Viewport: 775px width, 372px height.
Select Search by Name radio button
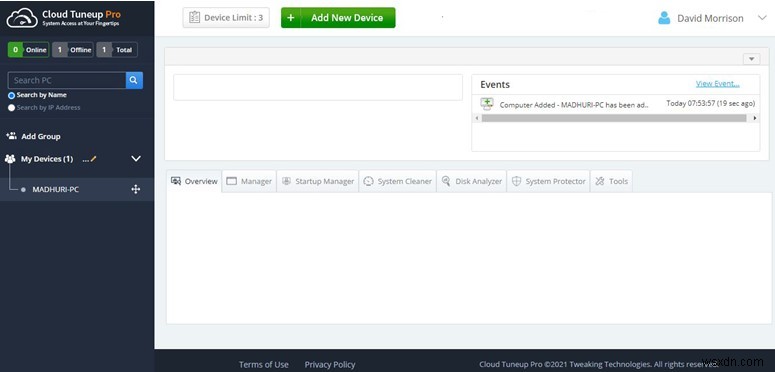tap(11, 95)
